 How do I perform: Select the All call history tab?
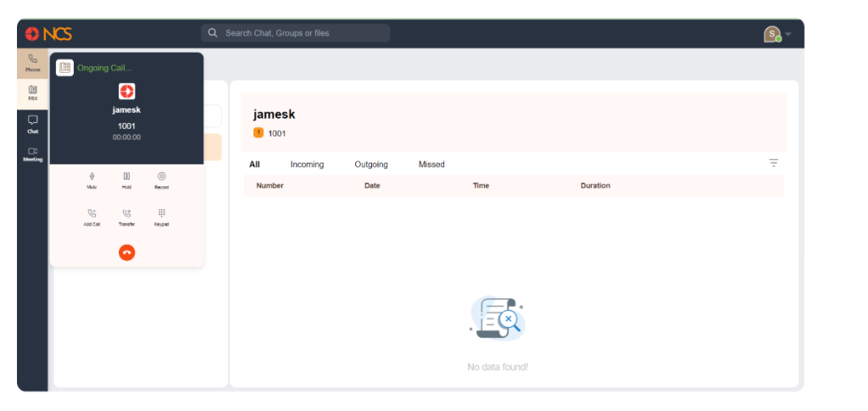[x=254, y=164]
